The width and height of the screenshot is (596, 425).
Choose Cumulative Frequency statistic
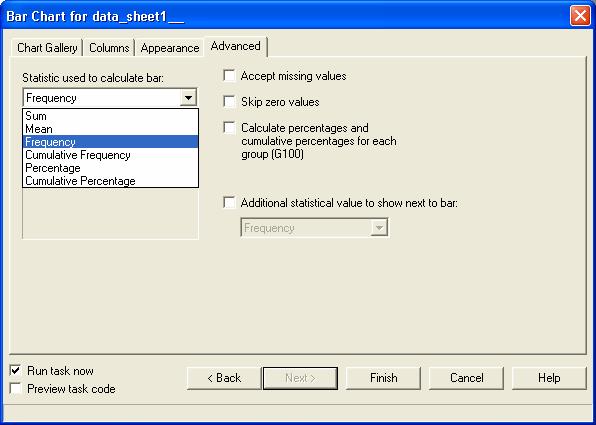(x=110, y=155)
